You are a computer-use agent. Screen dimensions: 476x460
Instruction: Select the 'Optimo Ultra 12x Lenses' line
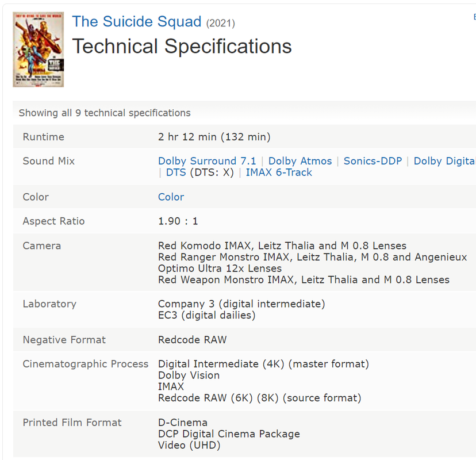[220, 269]
